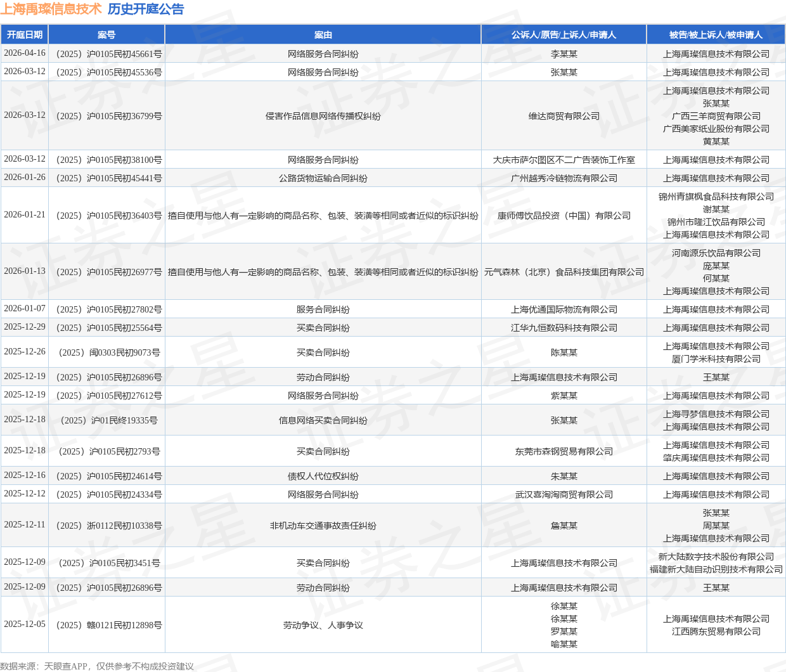Select date cell 2026-04-16
The width and height of the screenshot is (786, 672).
[x=25, y=53]
